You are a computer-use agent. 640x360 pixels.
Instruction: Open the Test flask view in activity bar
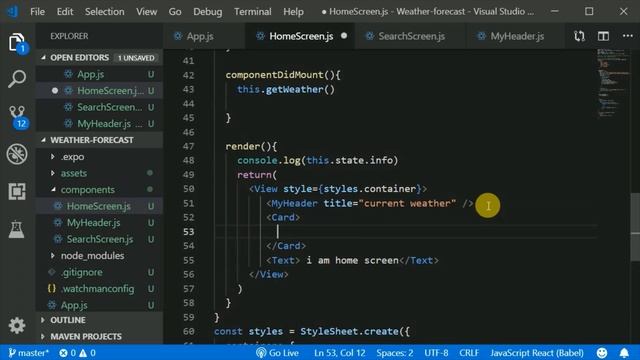click(17, 229)
